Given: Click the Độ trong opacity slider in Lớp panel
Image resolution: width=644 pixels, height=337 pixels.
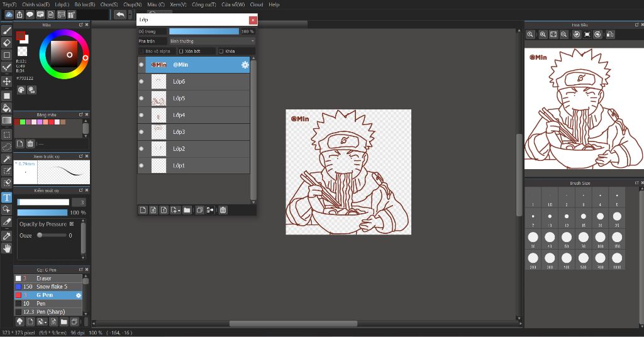Looking at the screenshot, I should [204, 31].
